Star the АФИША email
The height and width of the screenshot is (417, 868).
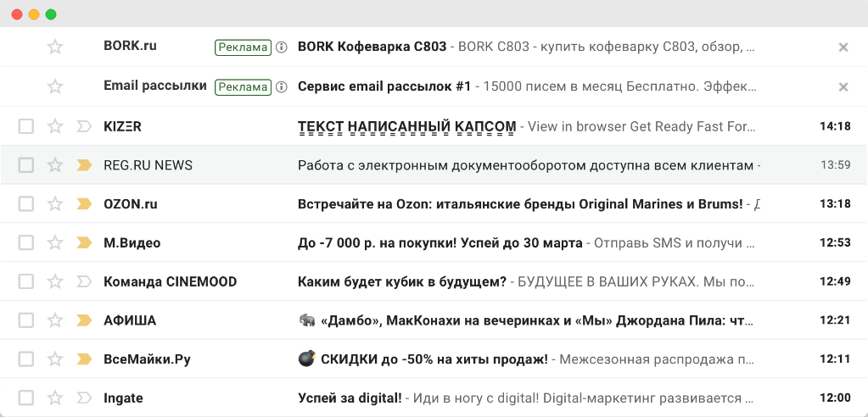tap(55, 320)
